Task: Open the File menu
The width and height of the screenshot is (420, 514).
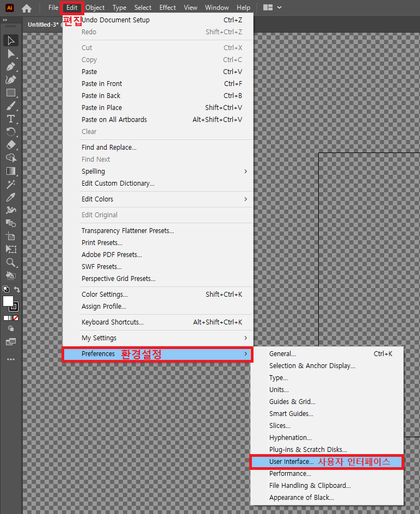Action: pyautogui.click(x=53, y=8)
